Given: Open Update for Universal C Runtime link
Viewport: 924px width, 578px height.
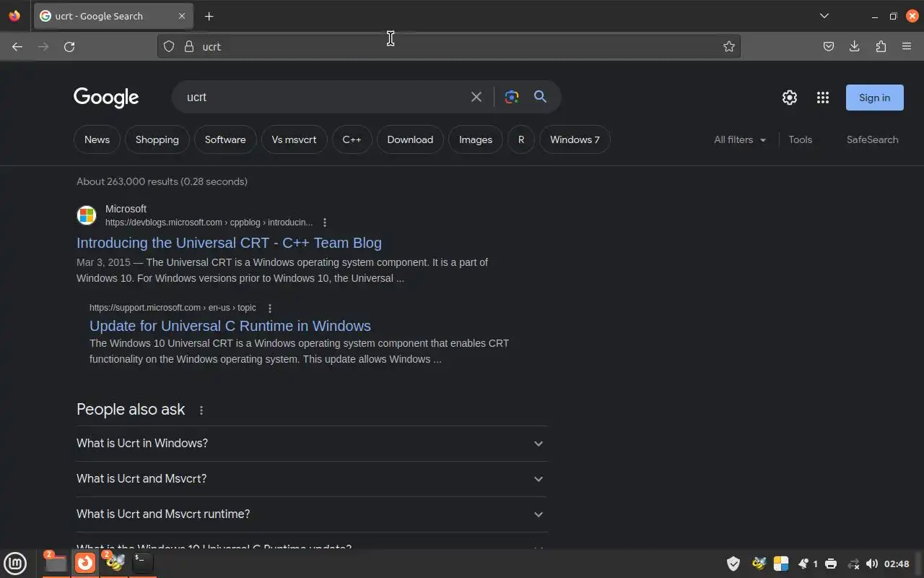Looking at the screenshot, I should tap(230, 326).
